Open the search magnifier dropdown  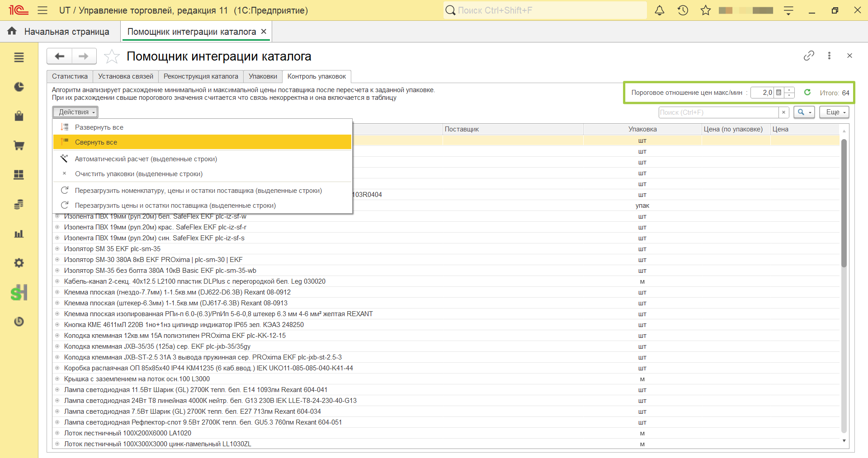click(x=804, y=112)
